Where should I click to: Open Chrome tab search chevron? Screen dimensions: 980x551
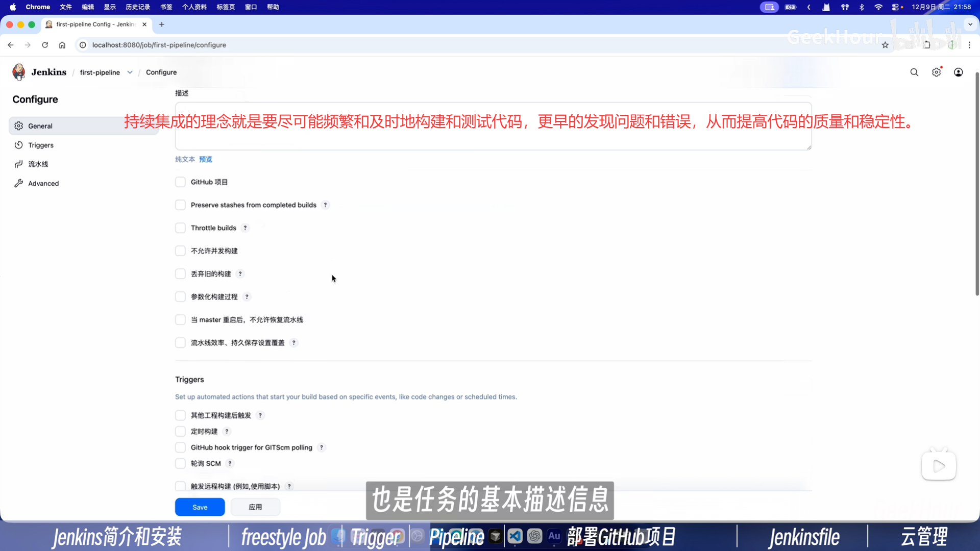click(970, 24)
